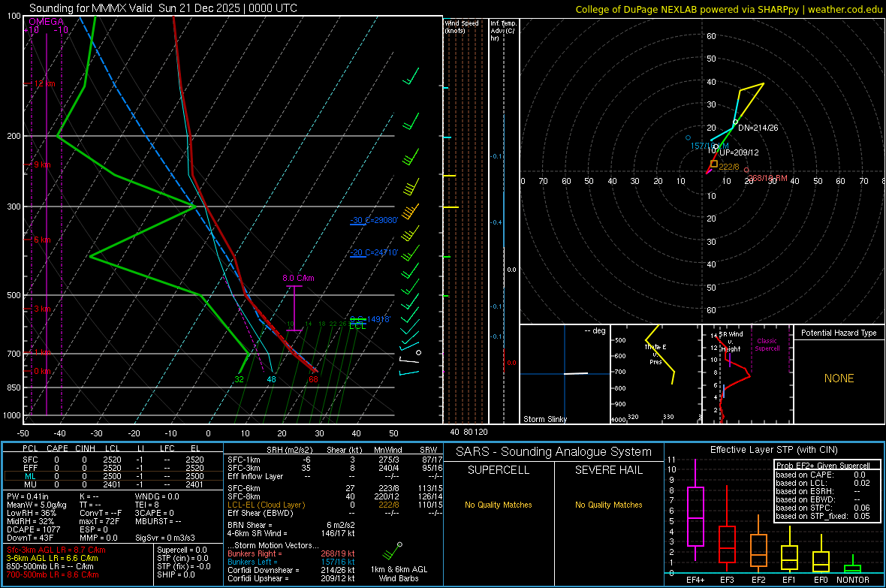The height and width of the screenshot is (588, 886).
Task: Click the surface temperature value 68
Action: 313,379
